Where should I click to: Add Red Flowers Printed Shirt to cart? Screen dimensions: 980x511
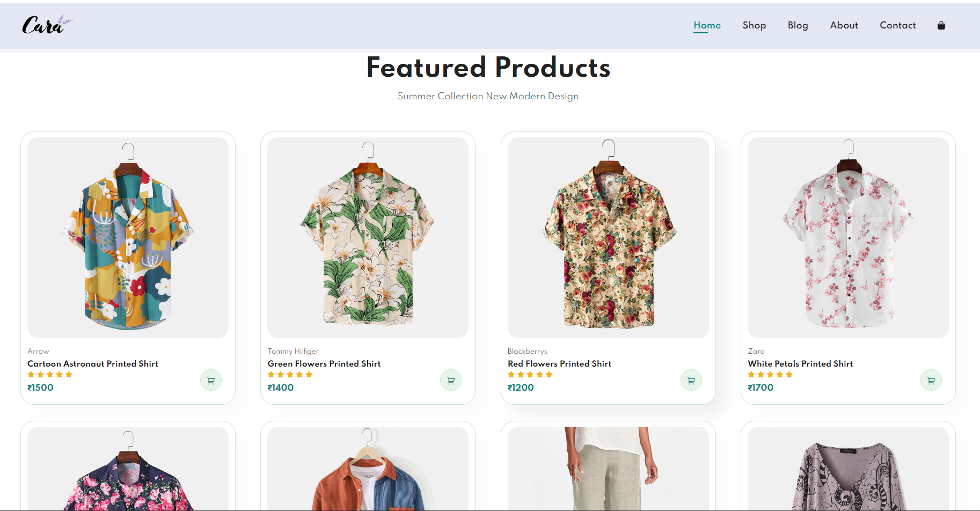(691, 381)
